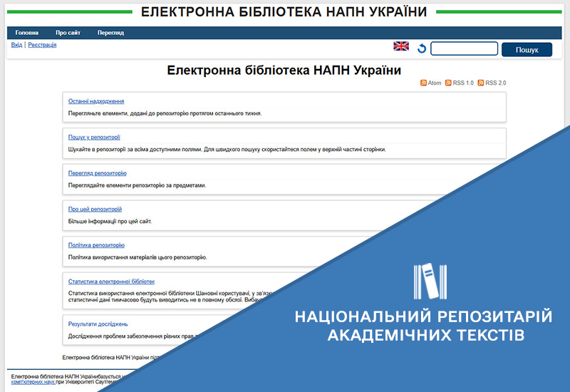Open Перегляд репозиторію link
570x392 pixels.
98,173
